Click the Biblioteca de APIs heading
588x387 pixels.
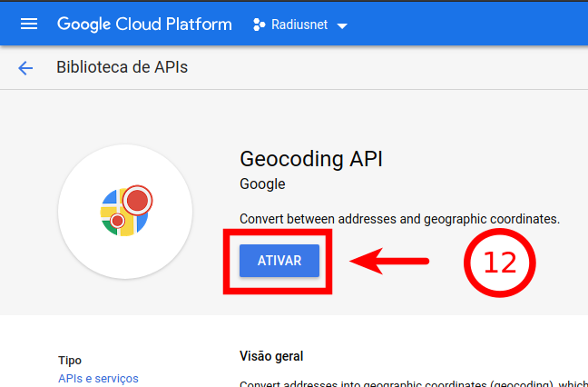pyautogui.click(x=122, y=67)
